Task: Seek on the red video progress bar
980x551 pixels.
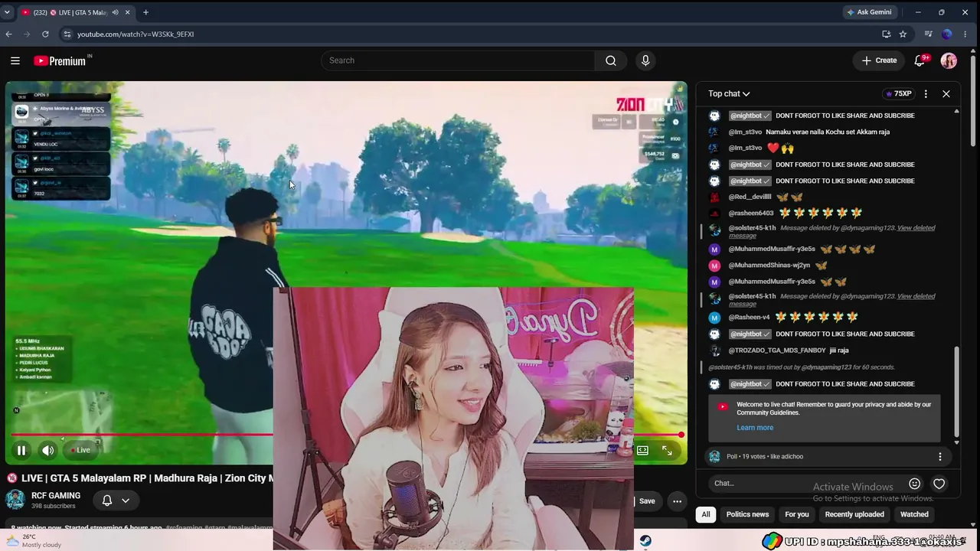Action: pyautogui.click(x=346, y=435)
